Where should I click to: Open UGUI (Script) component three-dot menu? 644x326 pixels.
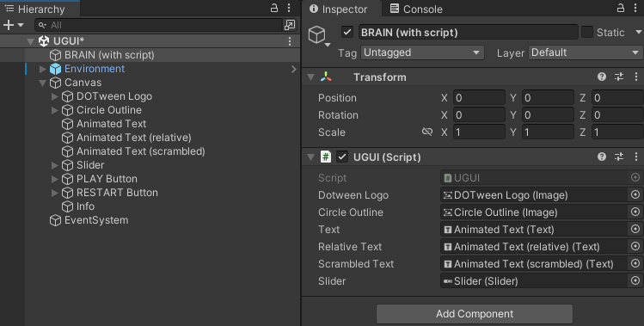(635, 157)
